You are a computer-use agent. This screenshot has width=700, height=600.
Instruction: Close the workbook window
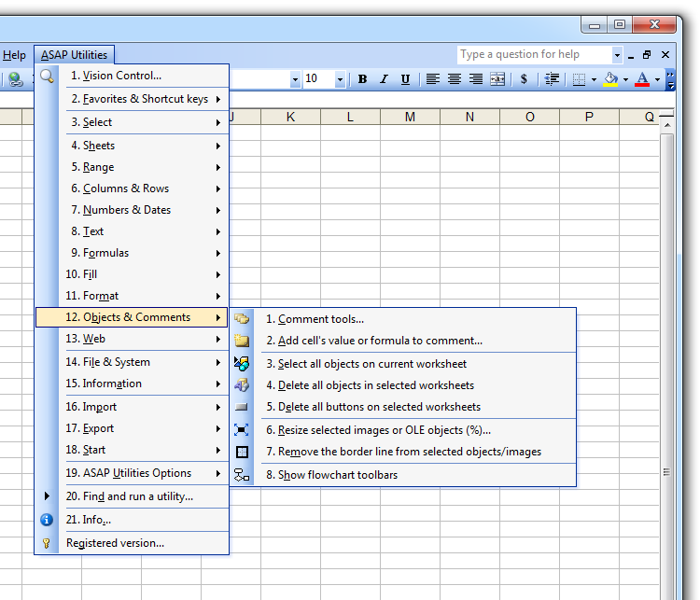(x=665, y=54)
